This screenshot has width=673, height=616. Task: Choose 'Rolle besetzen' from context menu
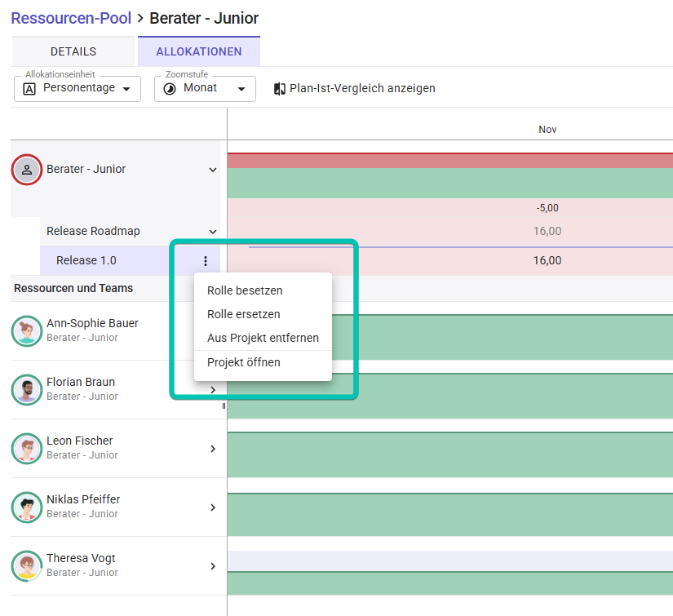245,290
